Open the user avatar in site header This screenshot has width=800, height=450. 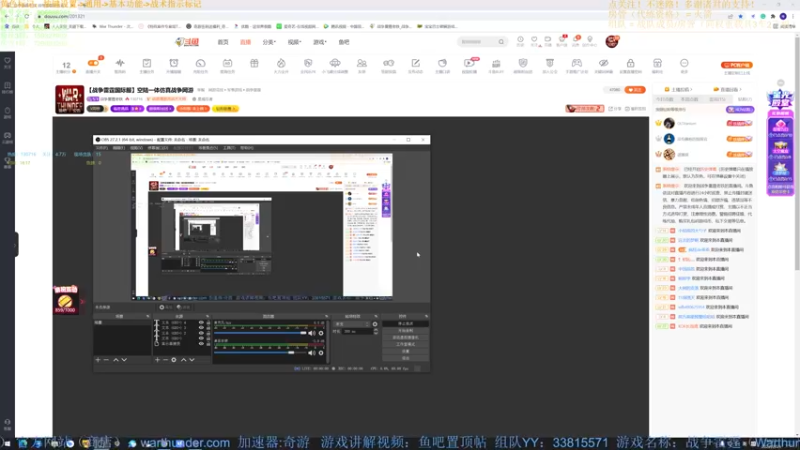click(612, 41)
